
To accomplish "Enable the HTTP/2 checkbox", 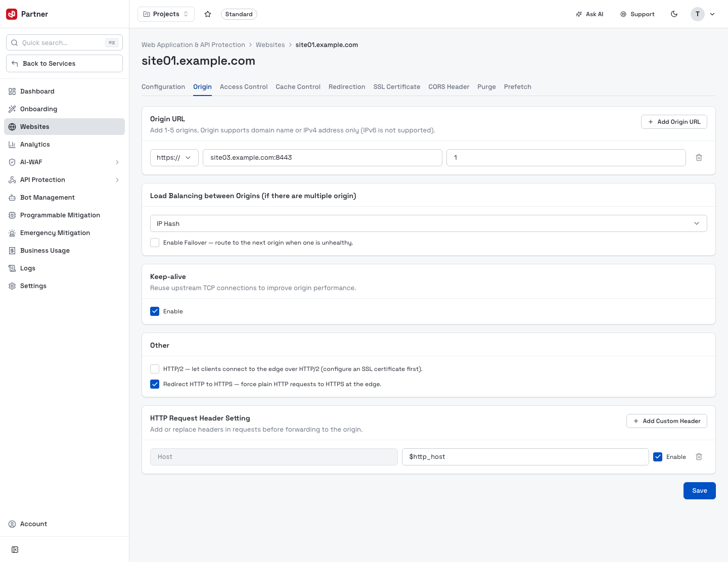I will [155, 369].
